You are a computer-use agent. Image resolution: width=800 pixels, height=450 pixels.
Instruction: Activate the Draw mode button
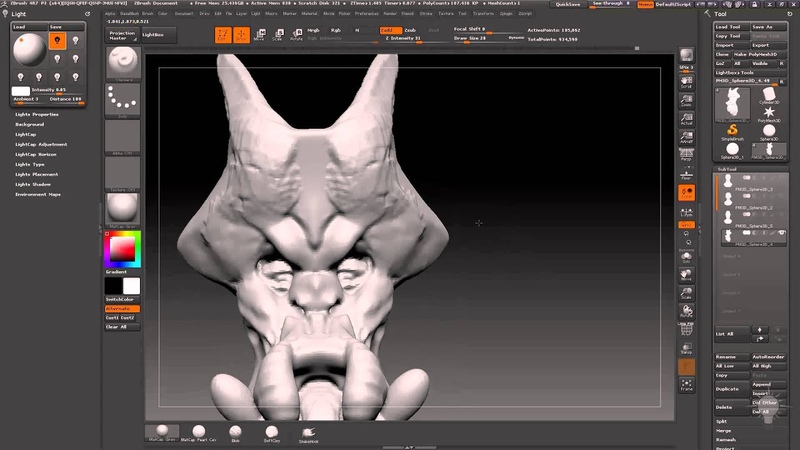click(241, 35)
